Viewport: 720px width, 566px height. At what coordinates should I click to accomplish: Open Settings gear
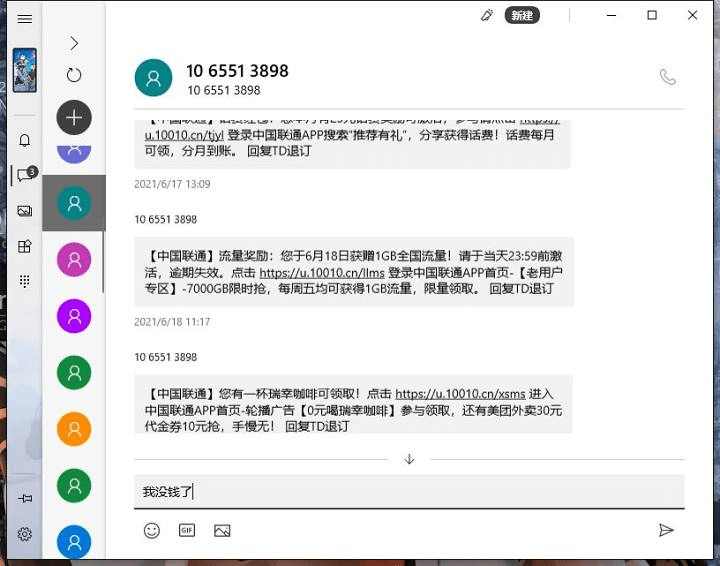click(x=25, y=534)
